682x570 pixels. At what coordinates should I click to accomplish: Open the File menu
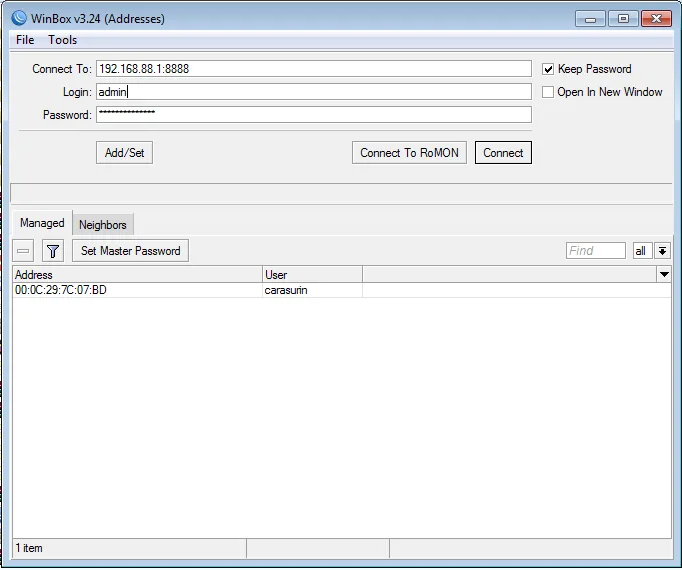pos(25,40)
